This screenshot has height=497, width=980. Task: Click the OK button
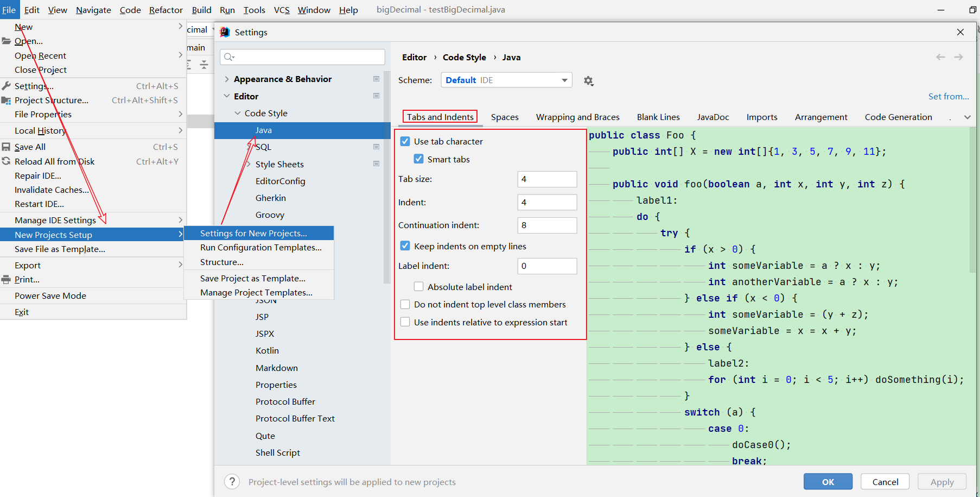pyautogui.click(x=828, y=482)
